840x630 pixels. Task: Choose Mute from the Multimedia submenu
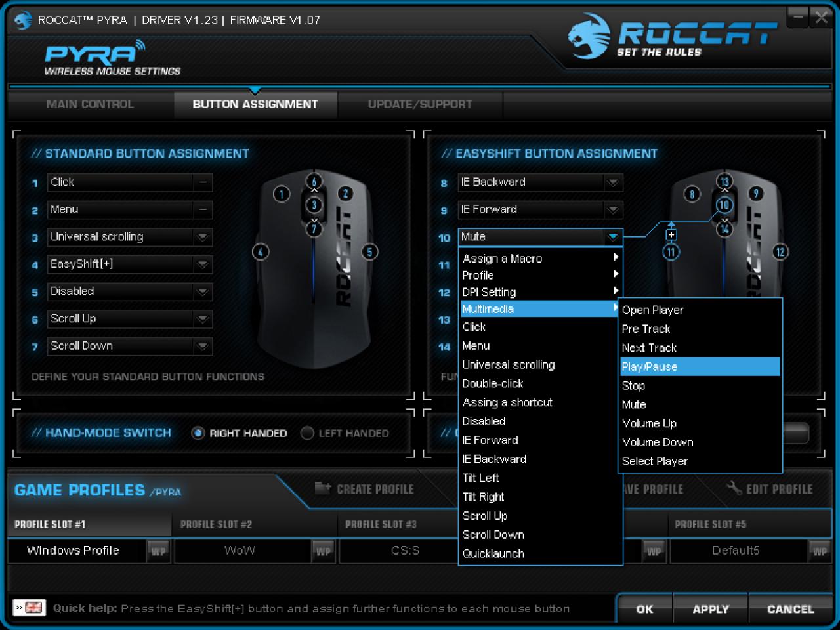point(700,404)
